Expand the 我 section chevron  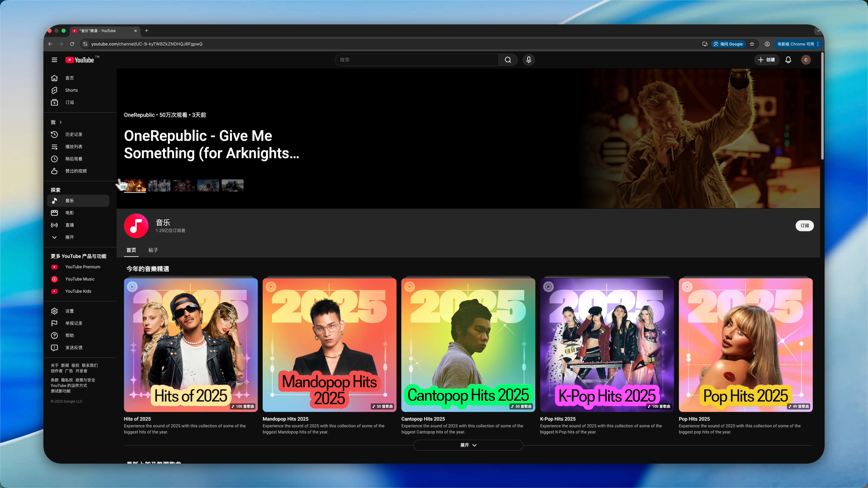[60, 122]
